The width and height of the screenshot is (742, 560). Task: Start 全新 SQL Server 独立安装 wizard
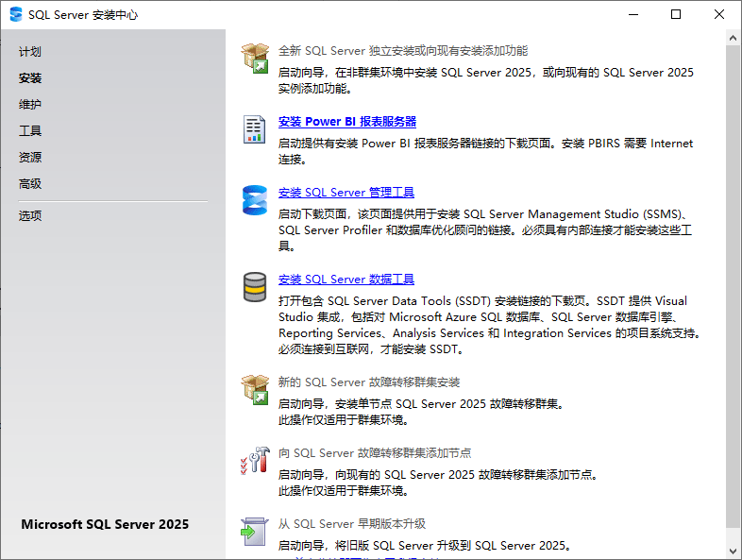403,51
